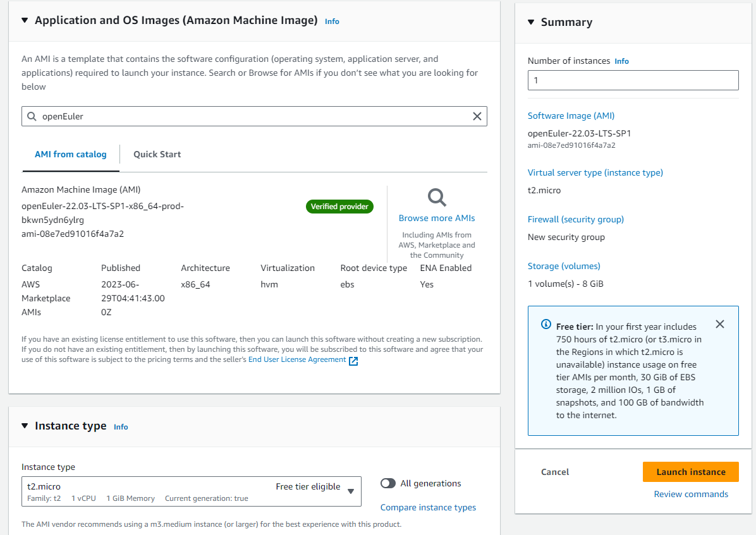Open the Review commands link

pos(691,494)
